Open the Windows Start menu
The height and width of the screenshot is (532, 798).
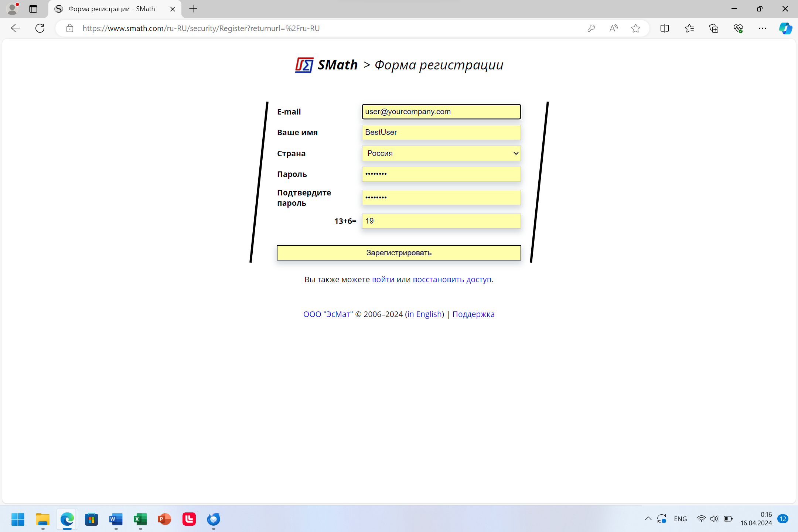[18, 519]
